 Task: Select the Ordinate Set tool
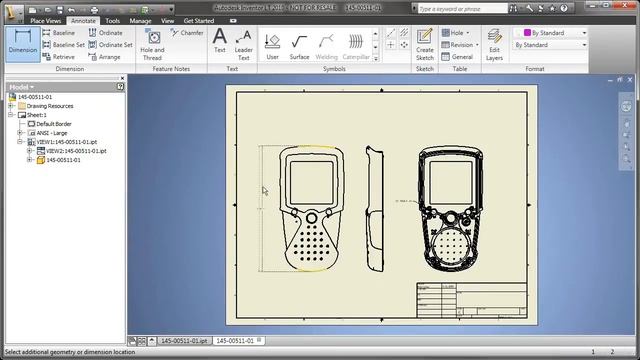(x=110, y=45)
